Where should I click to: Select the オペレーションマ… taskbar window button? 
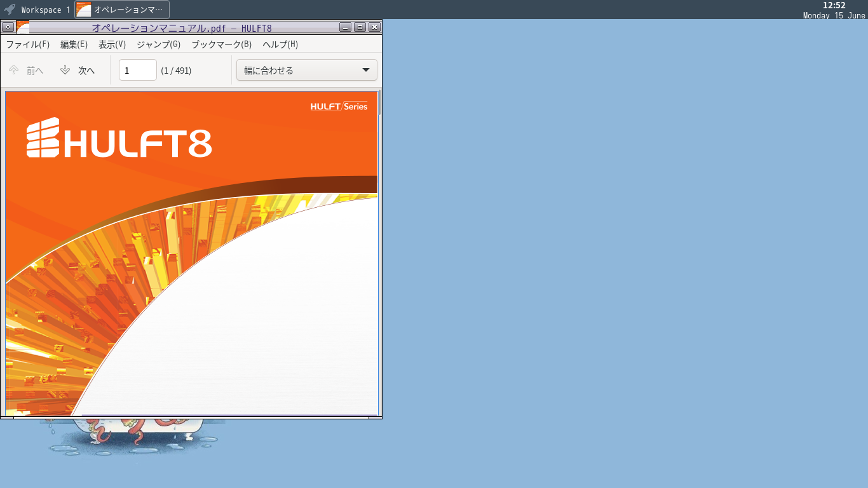coord(122,10)
